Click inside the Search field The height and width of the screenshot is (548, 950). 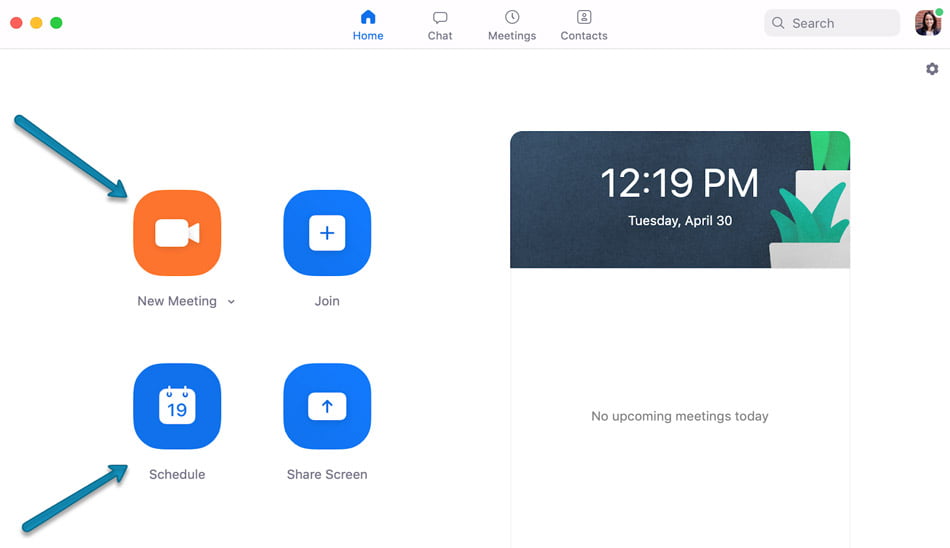(832, 23)
